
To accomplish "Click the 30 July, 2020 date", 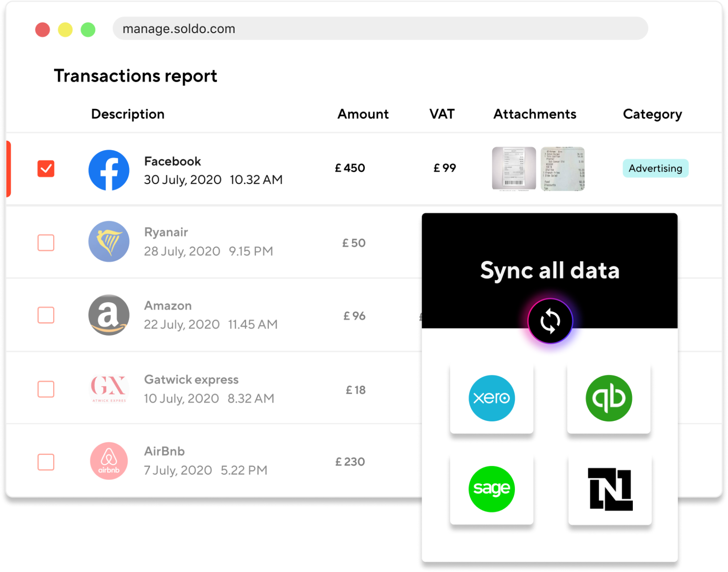I will (183, 180).
